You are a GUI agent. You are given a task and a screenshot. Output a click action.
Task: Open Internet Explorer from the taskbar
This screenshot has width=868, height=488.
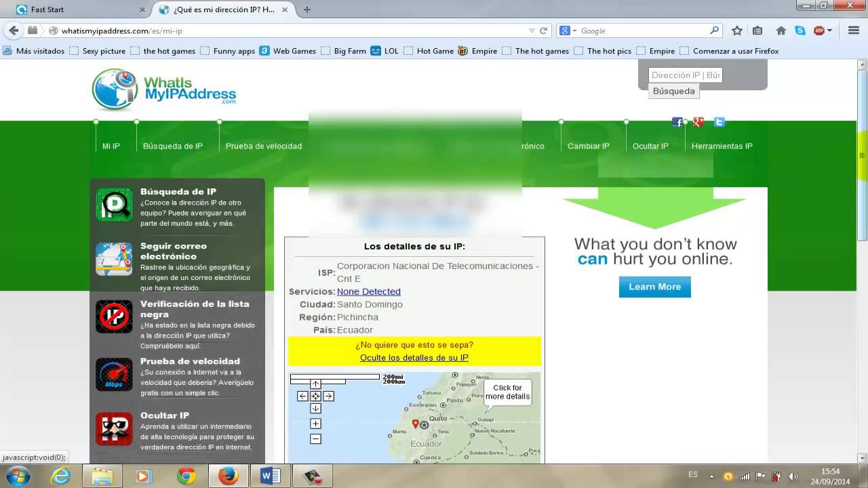(60, 476)
